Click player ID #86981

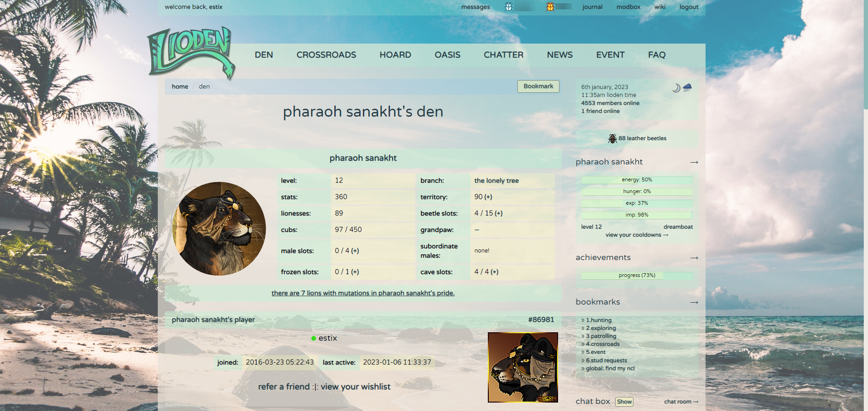pos(541,320)
